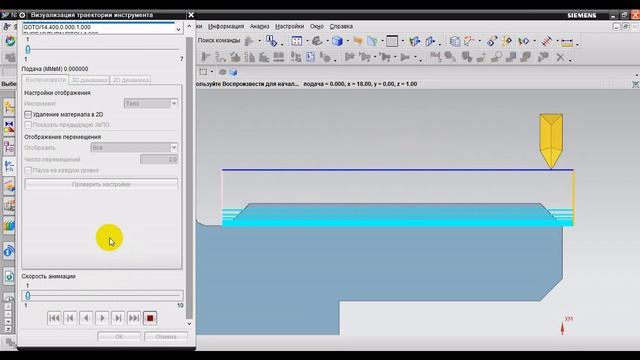Click the step back playback button
640x360 pixels.
pos(70,318)
